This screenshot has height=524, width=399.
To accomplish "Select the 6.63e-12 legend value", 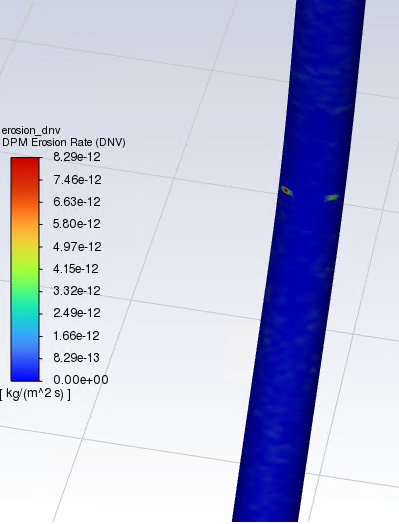I will [77, 202].
